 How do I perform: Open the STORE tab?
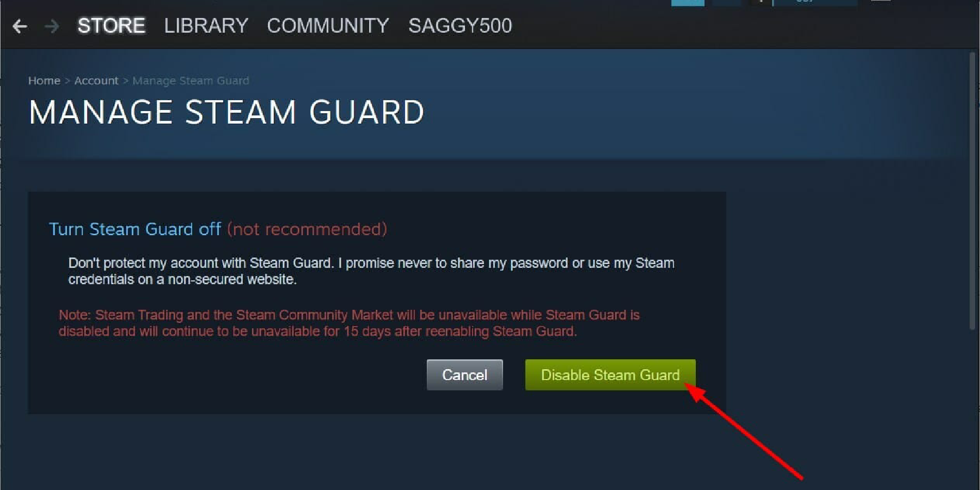111,26
